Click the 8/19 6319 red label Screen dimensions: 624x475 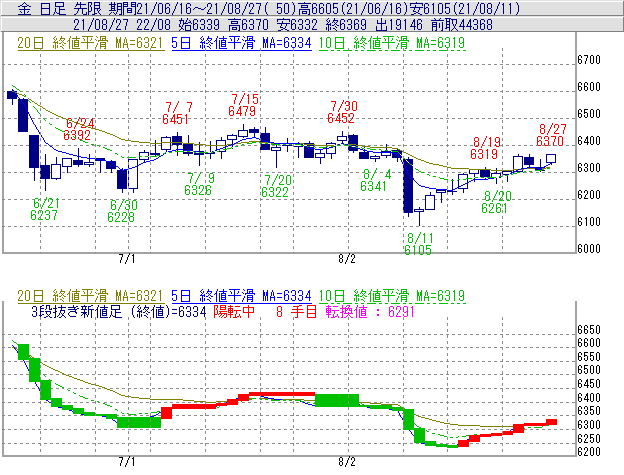tap(485, 148)
